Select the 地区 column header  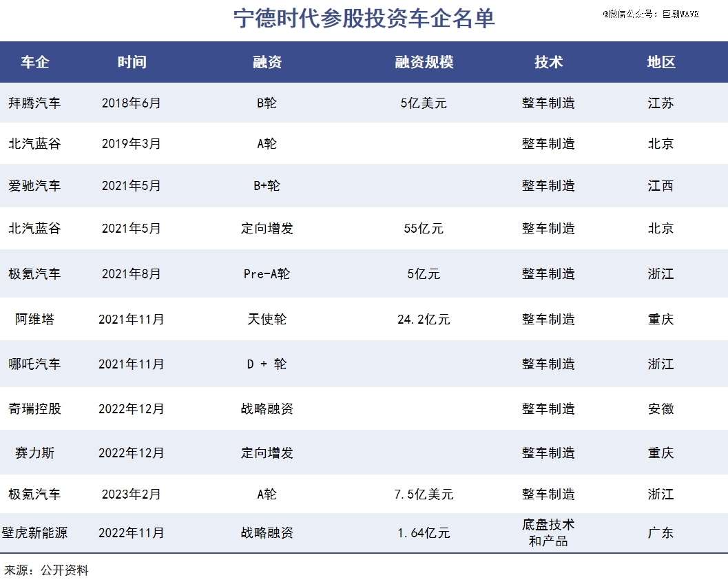(x=661, y=62)
